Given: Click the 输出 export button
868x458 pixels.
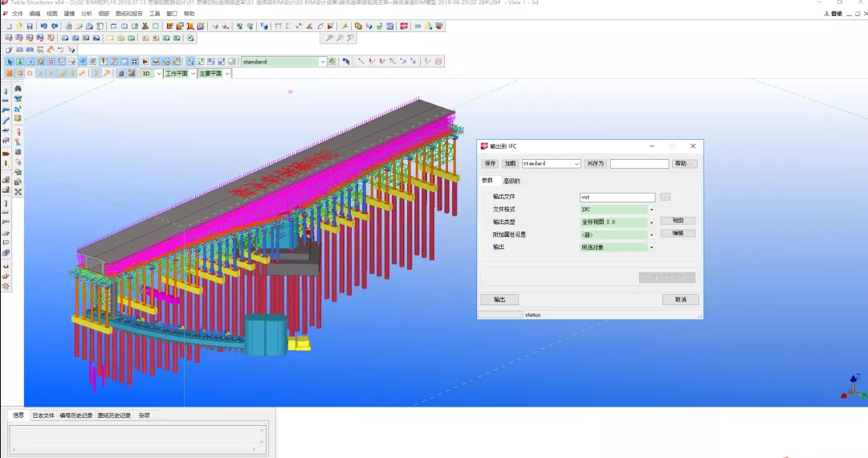Looking at the screenshot, I should tap(499, 300).
